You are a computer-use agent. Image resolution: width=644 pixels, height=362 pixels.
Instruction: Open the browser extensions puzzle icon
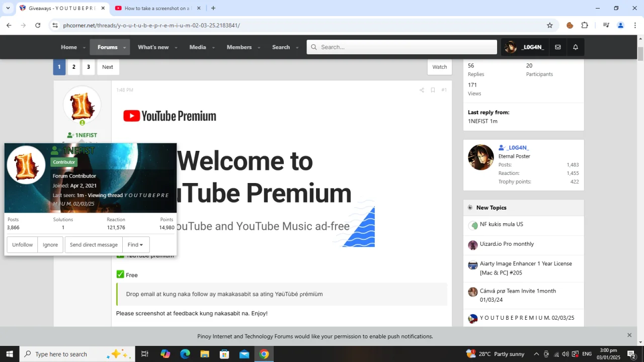[585, 25]
